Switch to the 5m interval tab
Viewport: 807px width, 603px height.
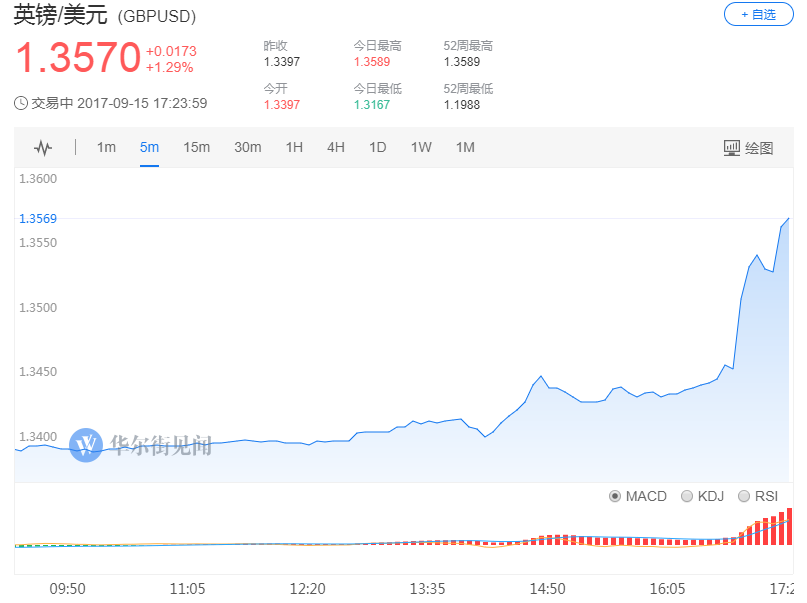[149, 148]
